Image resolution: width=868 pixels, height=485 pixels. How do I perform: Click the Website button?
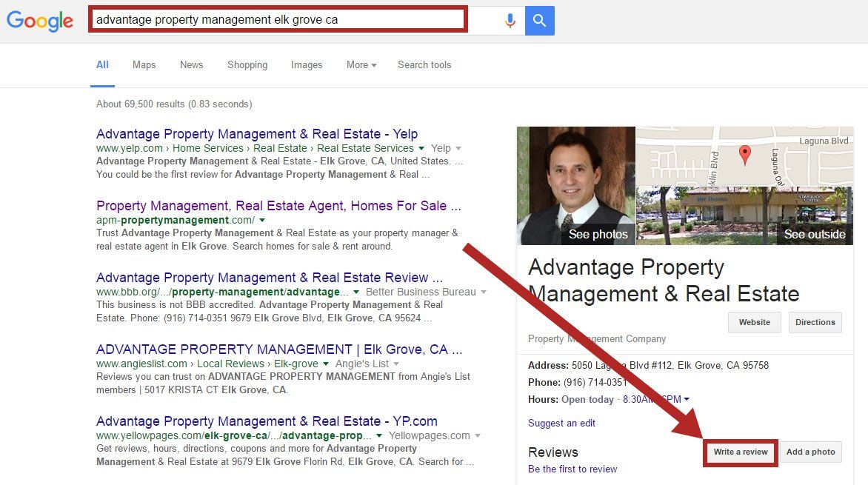coord(755,322)
